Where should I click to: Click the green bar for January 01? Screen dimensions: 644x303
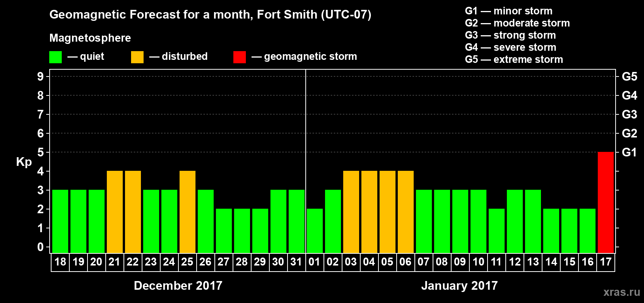coord(315,231)
